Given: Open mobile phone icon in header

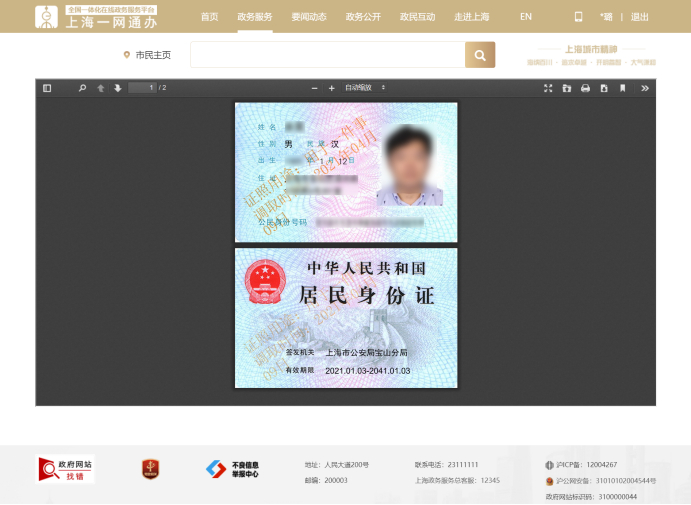Looking at the screenshot, I should point(578,17).
